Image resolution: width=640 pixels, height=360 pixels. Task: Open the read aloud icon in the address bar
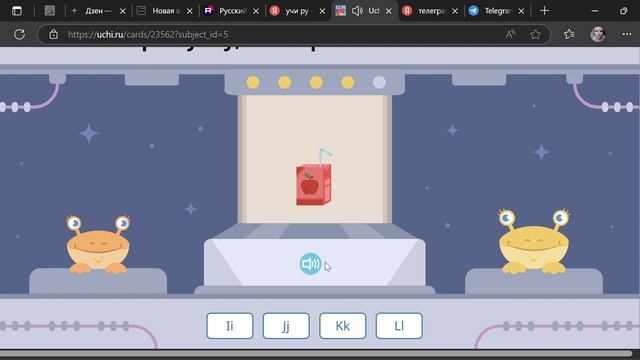tap(510, 35)
